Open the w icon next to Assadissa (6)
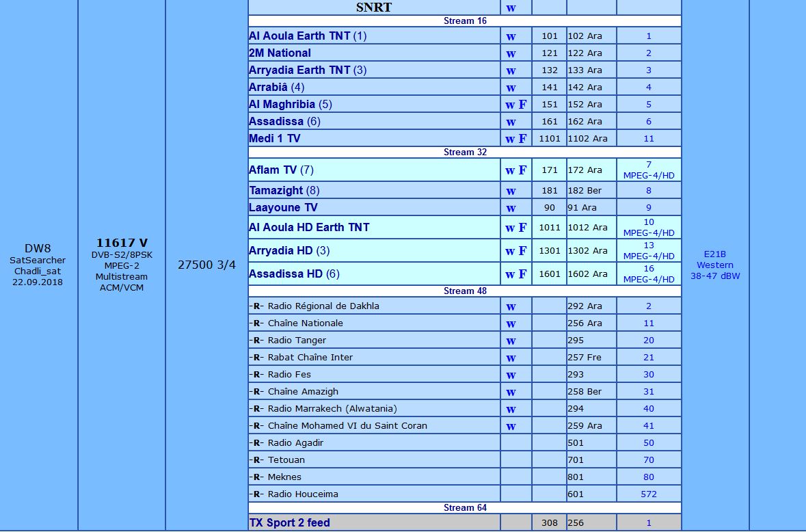Image resolution: width=806 pixels, height=532 pixels. point(511,122)
